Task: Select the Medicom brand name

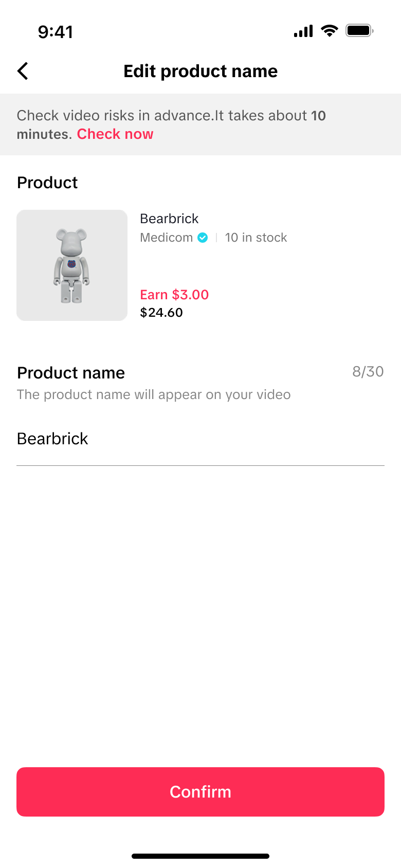Action: (x=166, y=238)
